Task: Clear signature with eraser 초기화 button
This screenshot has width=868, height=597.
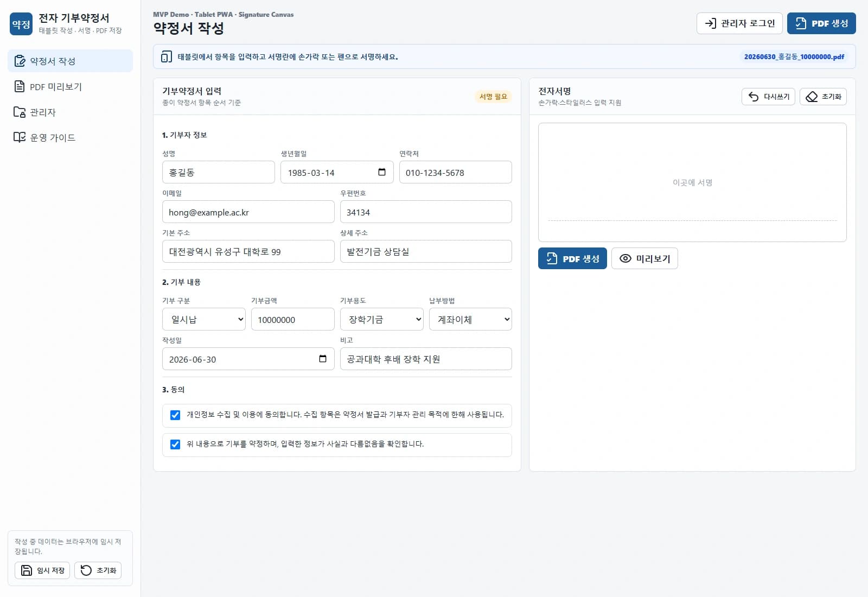Action: coord(823,97)
